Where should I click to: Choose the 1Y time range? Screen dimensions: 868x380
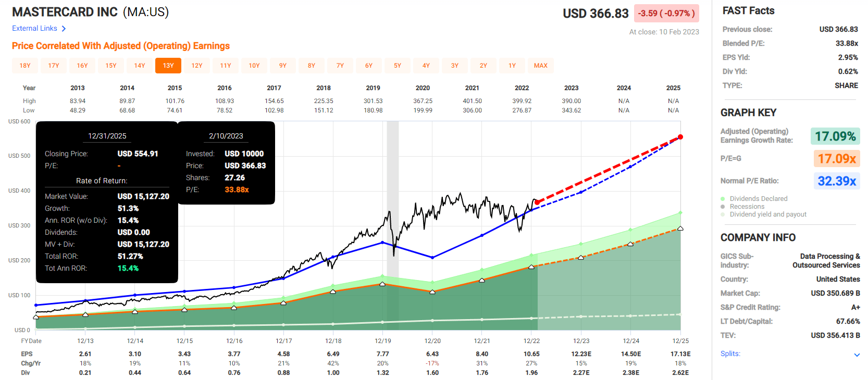tap(512, 66)
